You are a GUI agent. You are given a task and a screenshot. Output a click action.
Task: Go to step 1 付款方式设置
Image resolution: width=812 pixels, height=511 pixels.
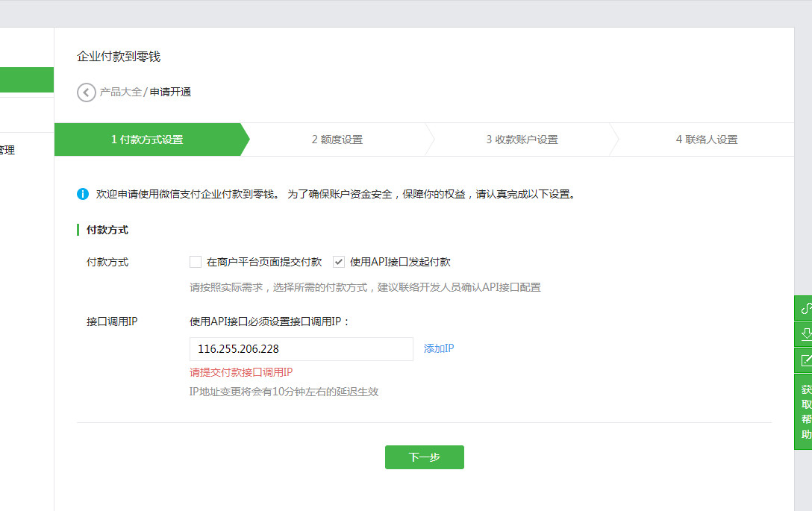pos(147,139)
